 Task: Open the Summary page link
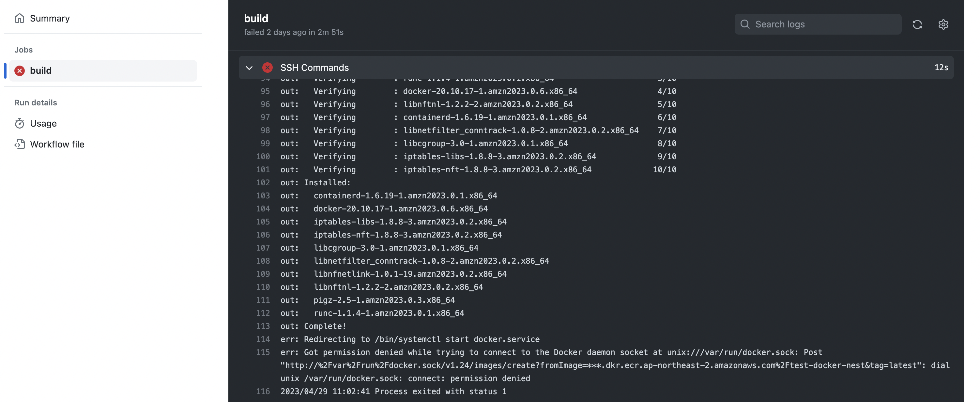click(50, 18)
